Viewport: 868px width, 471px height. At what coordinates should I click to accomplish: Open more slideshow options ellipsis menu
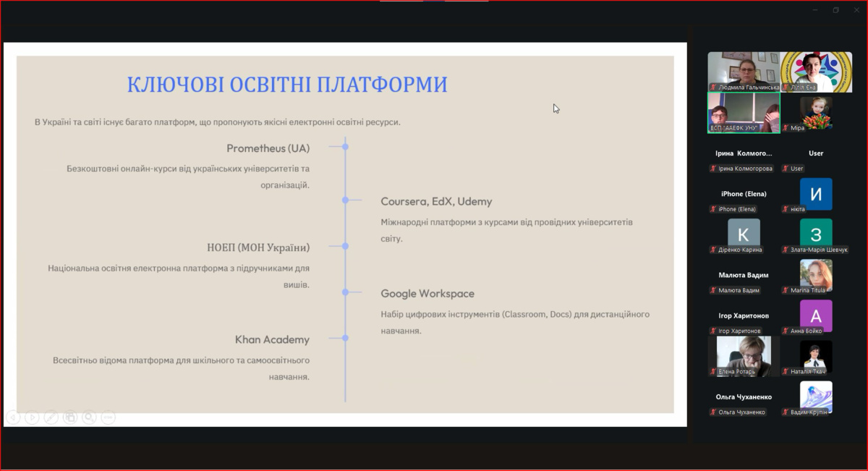pyautogui.click(x=108, y=417)
